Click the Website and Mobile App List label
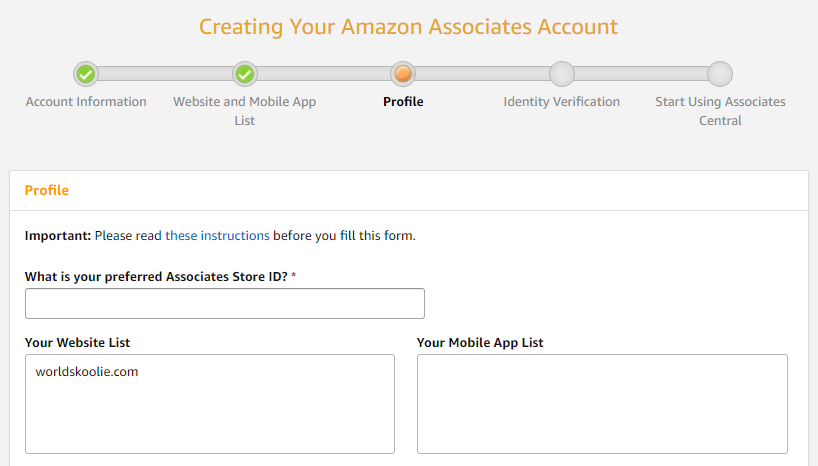The width and height of the screenshot is (818, 466). tap(245, 111)
